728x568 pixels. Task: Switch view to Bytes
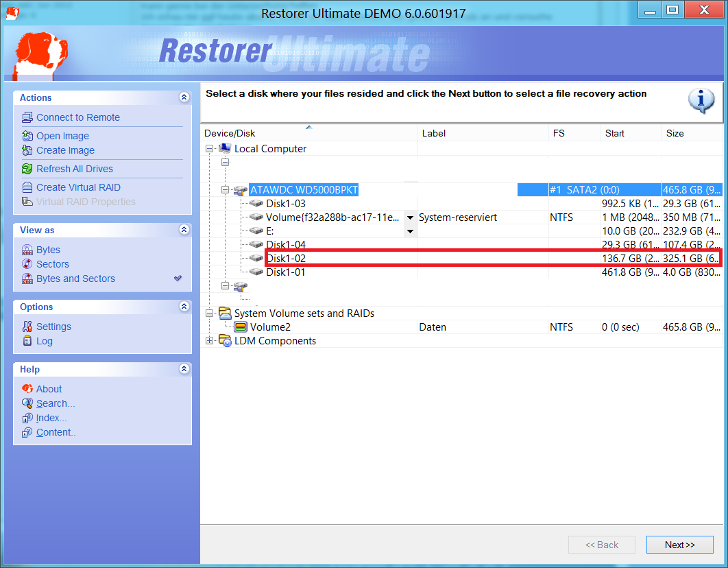(x=48, y=250)
